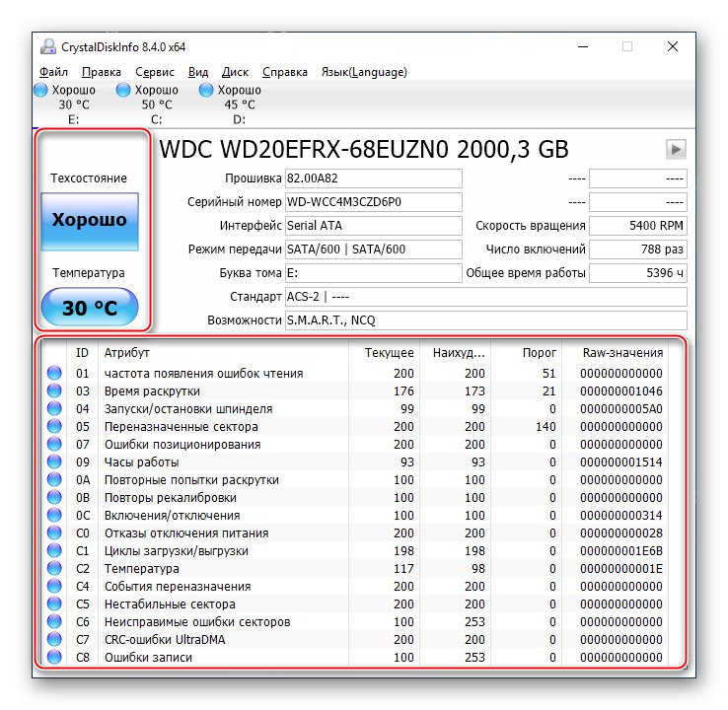Click status orb for attribute C5

(x=54, y=603)
